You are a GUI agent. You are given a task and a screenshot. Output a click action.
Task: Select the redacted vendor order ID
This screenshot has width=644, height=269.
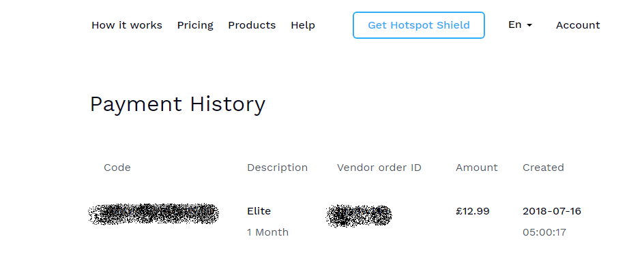pos(359,215)
